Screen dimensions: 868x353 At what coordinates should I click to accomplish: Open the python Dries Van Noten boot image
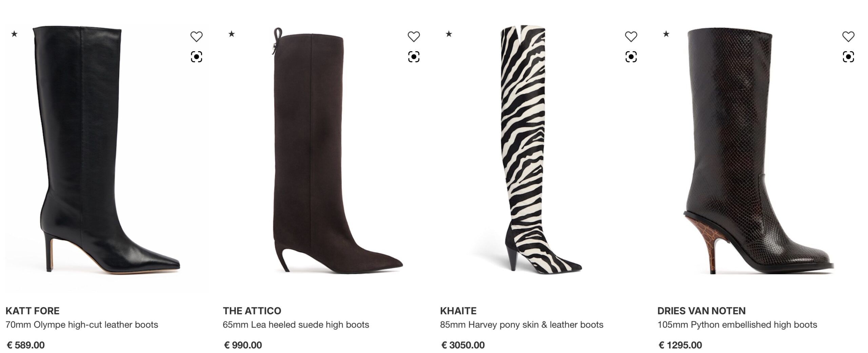tap(758, 151)
